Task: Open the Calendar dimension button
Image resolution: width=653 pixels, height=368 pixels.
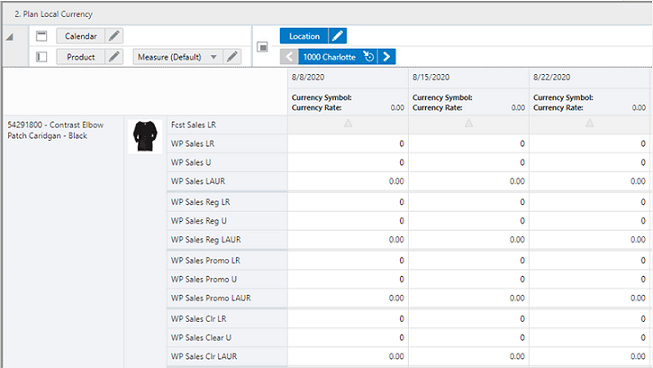Action: pos(80,36)
